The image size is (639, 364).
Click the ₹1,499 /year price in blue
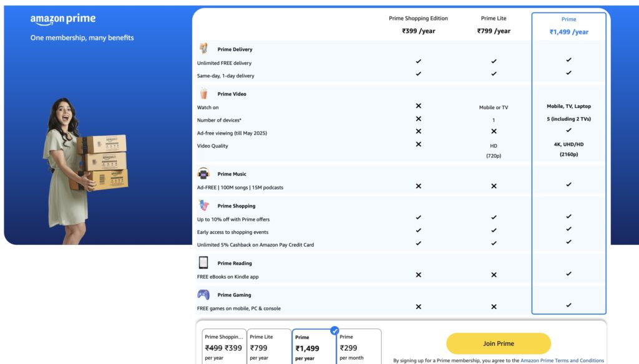569,32
